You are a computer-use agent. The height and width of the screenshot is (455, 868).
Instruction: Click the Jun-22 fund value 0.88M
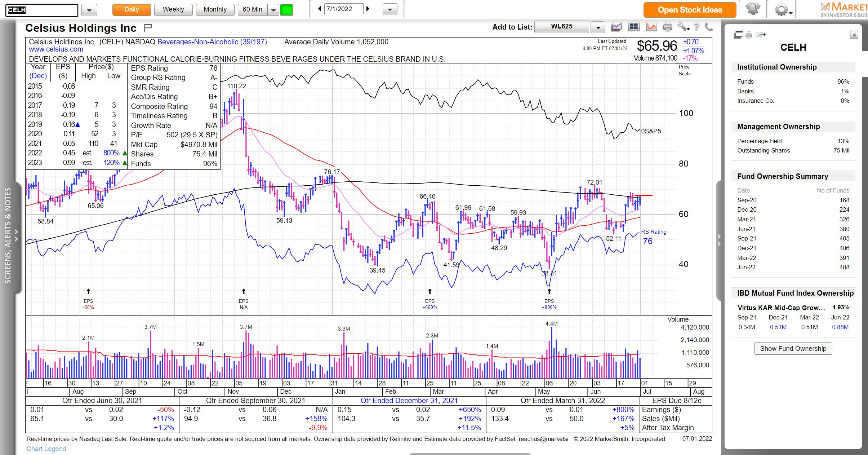[840, 327]
